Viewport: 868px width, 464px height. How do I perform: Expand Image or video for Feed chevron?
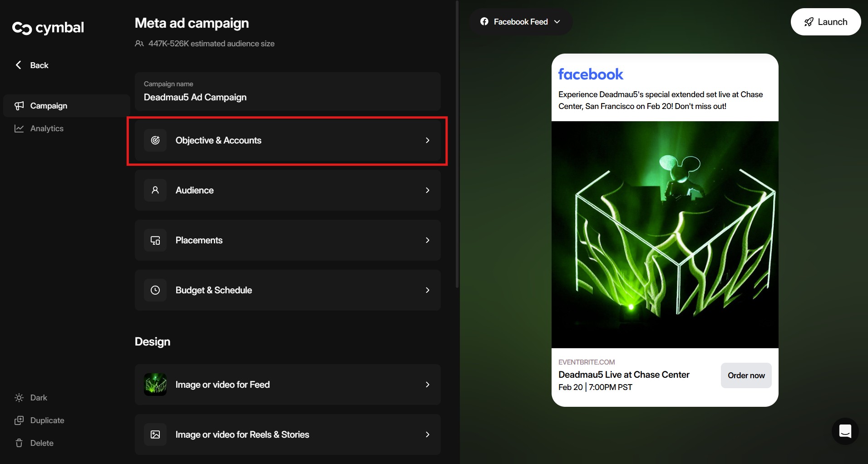coord(427,385)
